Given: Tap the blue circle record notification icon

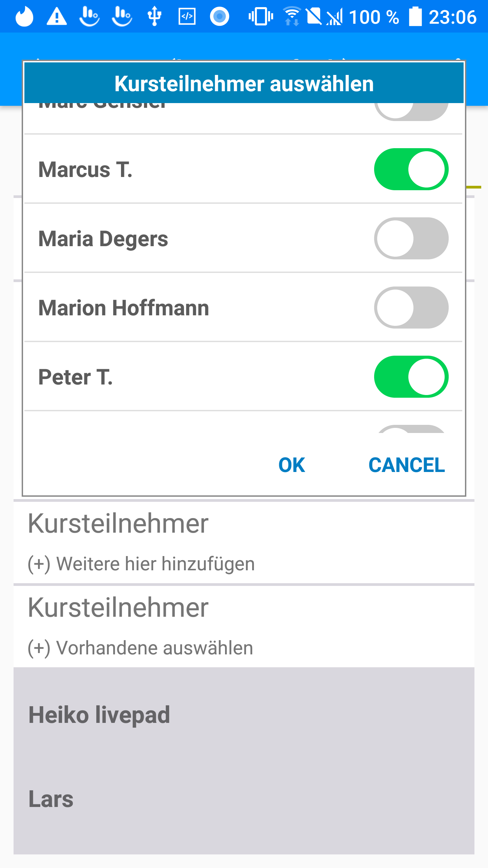Looking at the screenshot, I should tap(220, 16).
